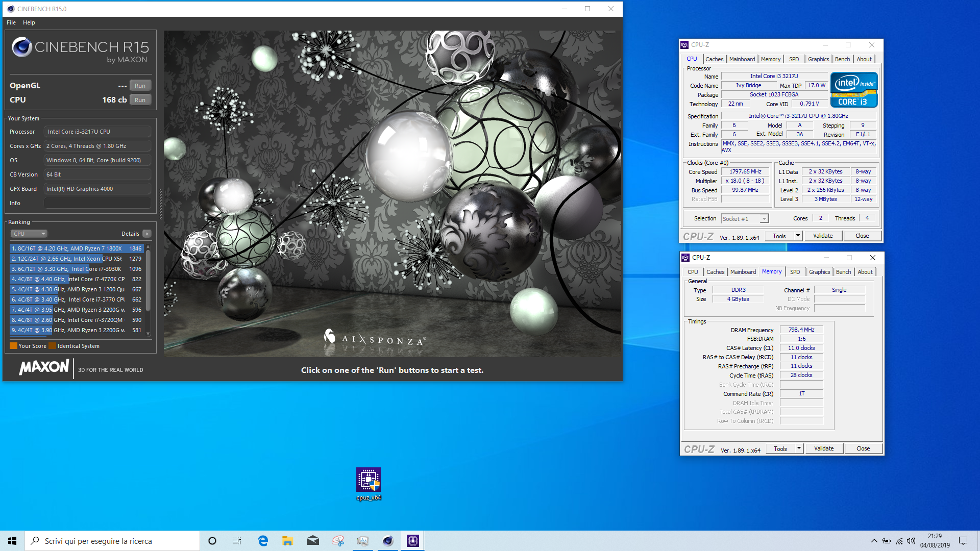980x551 pixels.
Task: Open About tab in upper CPU-Z
Action: [x=864, y=59]
